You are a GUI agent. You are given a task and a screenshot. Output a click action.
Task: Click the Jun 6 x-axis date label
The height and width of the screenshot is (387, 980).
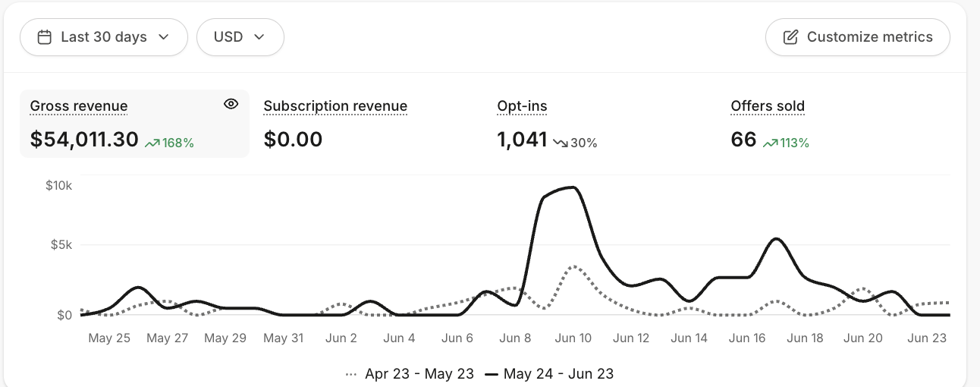457,338
